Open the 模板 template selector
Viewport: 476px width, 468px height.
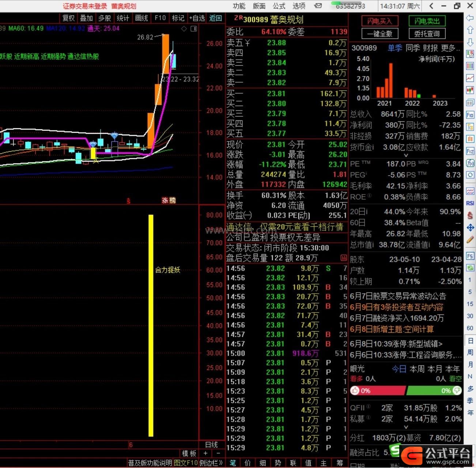189,453
